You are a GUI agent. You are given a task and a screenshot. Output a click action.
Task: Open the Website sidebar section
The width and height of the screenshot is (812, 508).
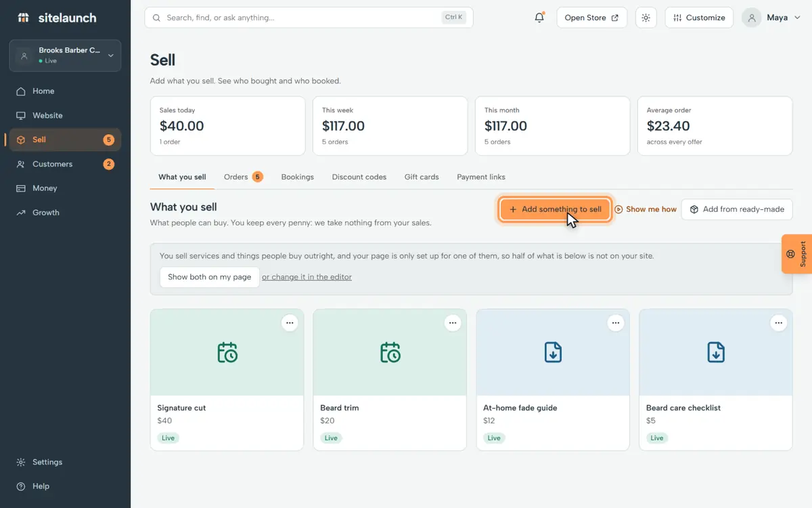(65, 116)
